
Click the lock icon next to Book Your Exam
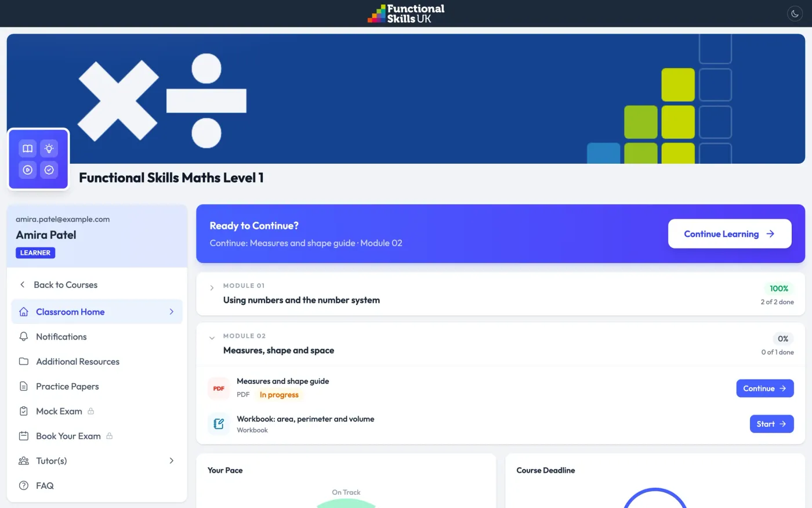(110, 436)
